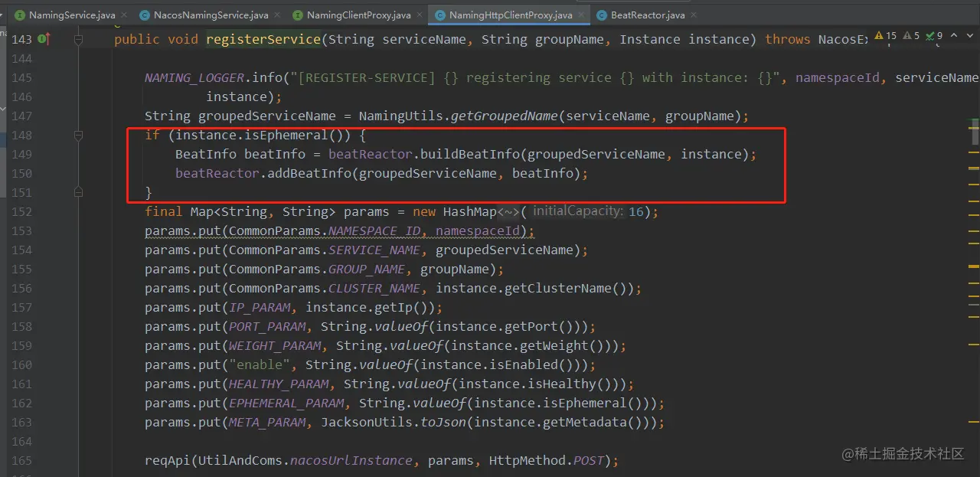Click HttpMethod.POST on line 165
The height and width of the screenshot is (477, 980).
click(547, 461)
